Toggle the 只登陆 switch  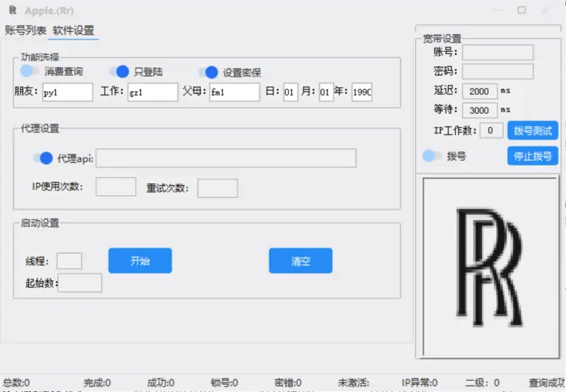(x=119, y=71)
